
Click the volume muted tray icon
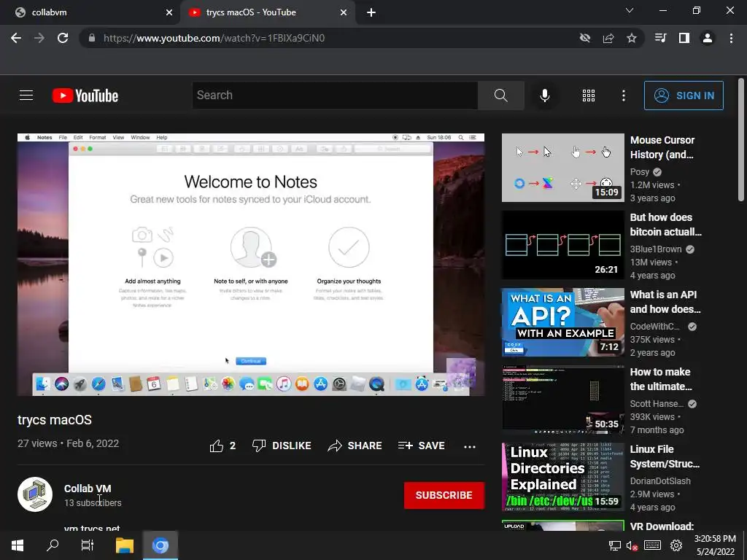(632, 545)
